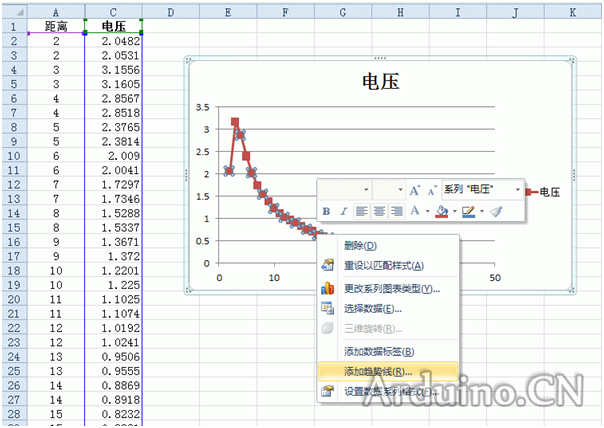Apply shape fill paint bucket color
This screenshot has width=604, height=428.
point(440,211)
